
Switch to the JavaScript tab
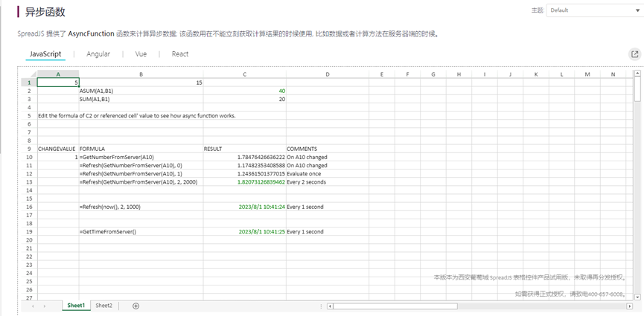[45, 54]
